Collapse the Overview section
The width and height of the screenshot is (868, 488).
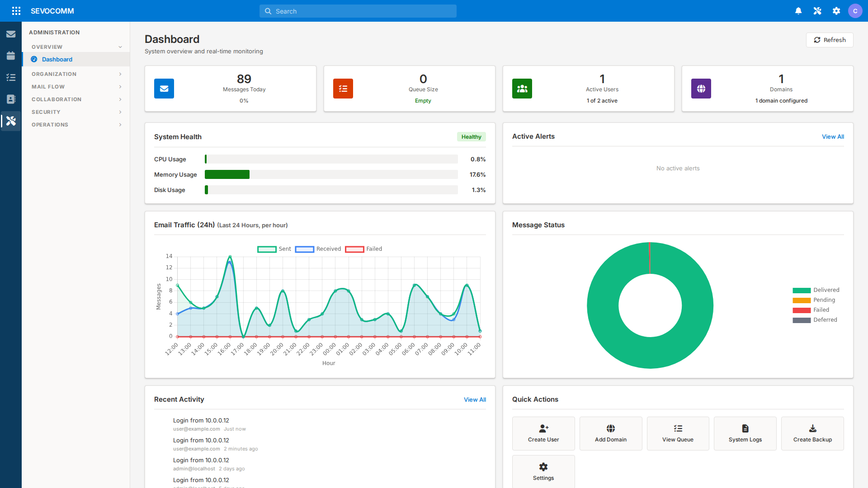[75, 47]
